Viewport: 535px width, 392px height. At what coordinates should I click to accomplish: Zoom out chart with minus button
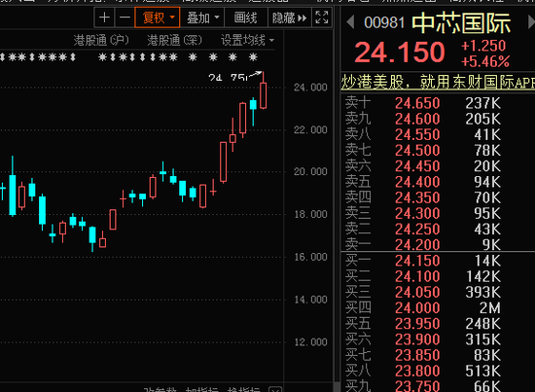[125, 18]
